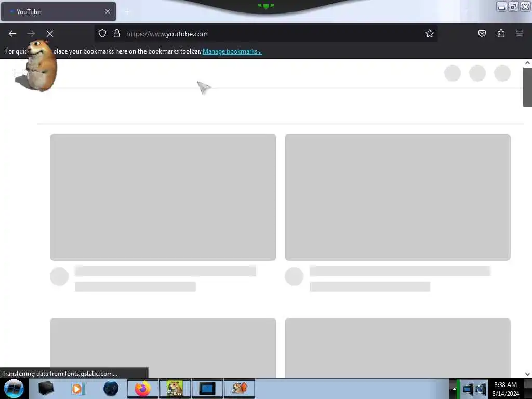Screen dimensions: 532x399
Task: Click the scrollbar down arrow
Action: pyautogui.click(x=527, y=374)
